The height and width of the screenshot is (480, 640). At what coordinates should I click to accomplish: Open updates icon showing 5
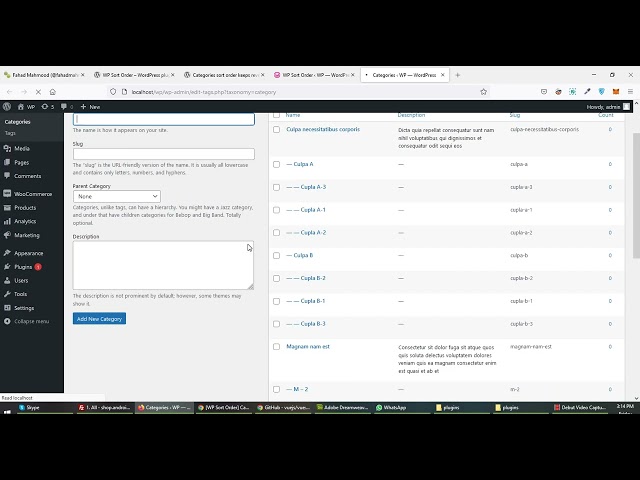pyautogui.click(x=47, y=107)
